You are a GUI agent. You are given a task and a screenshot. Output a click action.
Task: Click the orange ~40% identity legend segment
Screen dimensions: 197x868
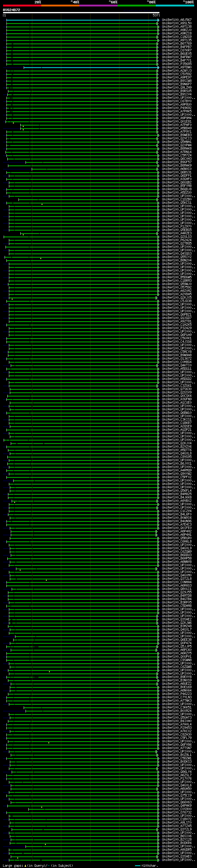click(60, 6)
